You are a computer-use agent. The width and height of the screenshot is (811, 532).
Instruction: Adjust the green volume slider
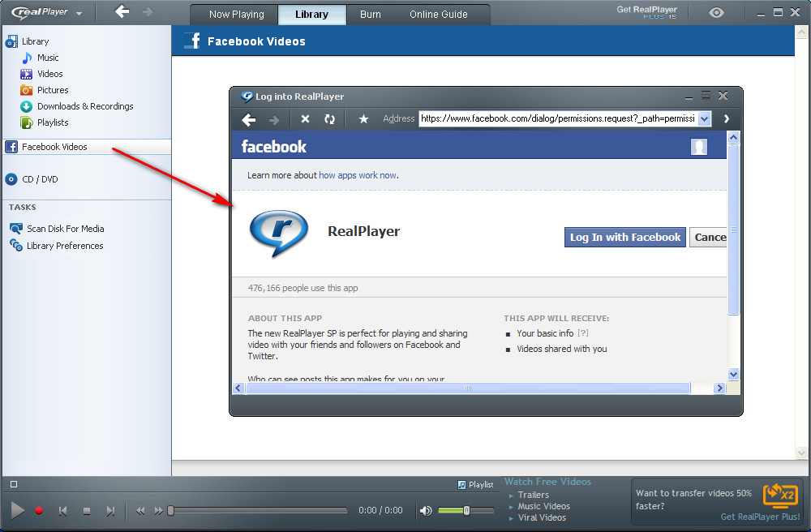tap(466, 510)
